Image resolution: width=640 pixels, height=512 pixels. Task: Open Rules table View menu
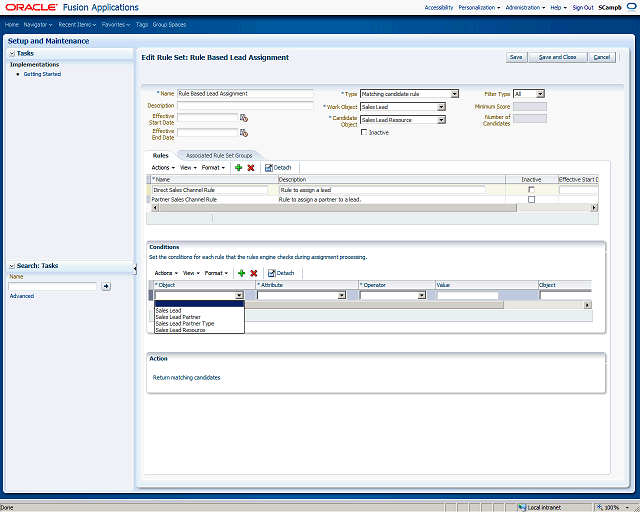(188, 167)
